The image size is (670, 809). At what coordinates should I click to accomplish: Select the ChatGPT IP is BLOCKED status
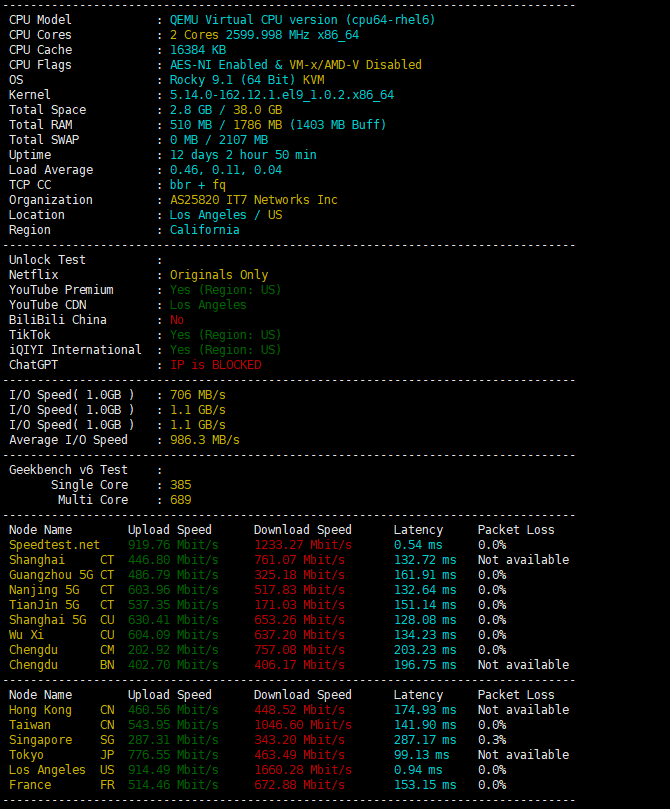pyautogui.click(x=215, y=365)
